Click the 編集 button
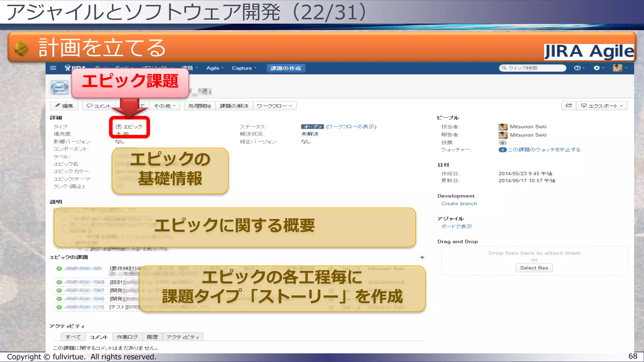The height and width of the screenshot is (362, 644). (64, 106)
